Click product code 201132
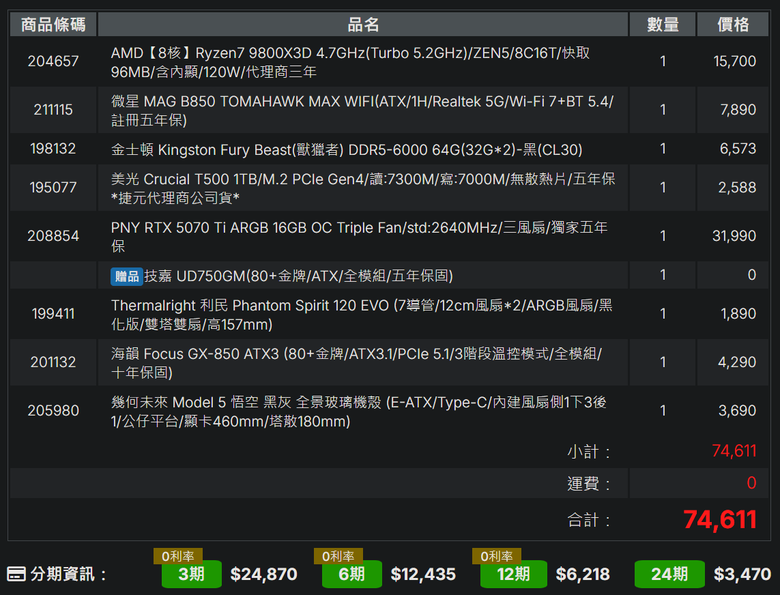Viewport: 780px width, 595px height. tap(53, 362)
